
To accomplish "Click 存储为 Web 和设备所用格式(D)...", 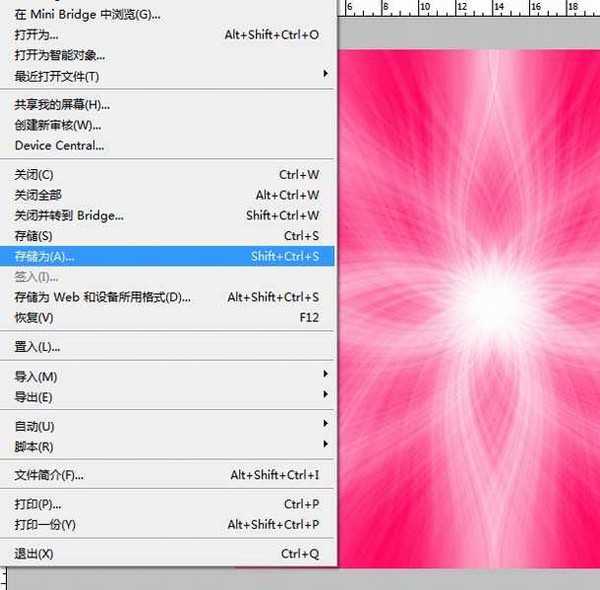I will [x=102, y=297].
